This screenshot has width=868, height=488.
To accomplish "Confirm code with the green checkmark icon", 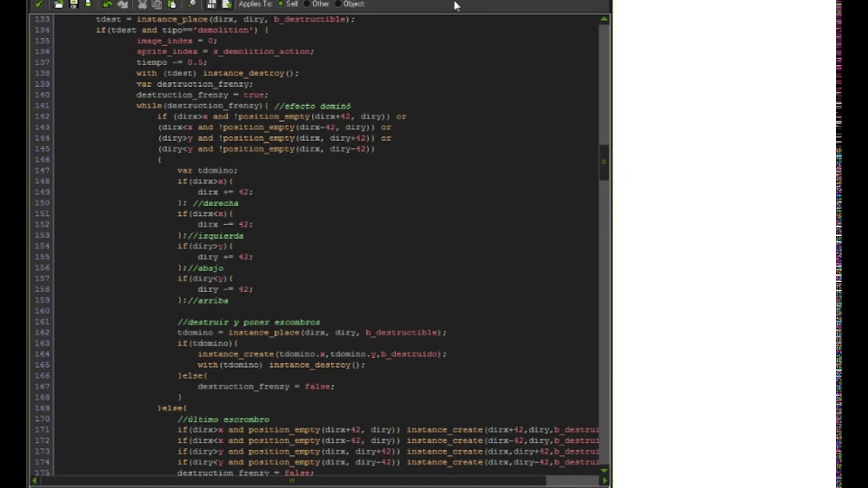I will pyautogui.click(x=38, y=4).
